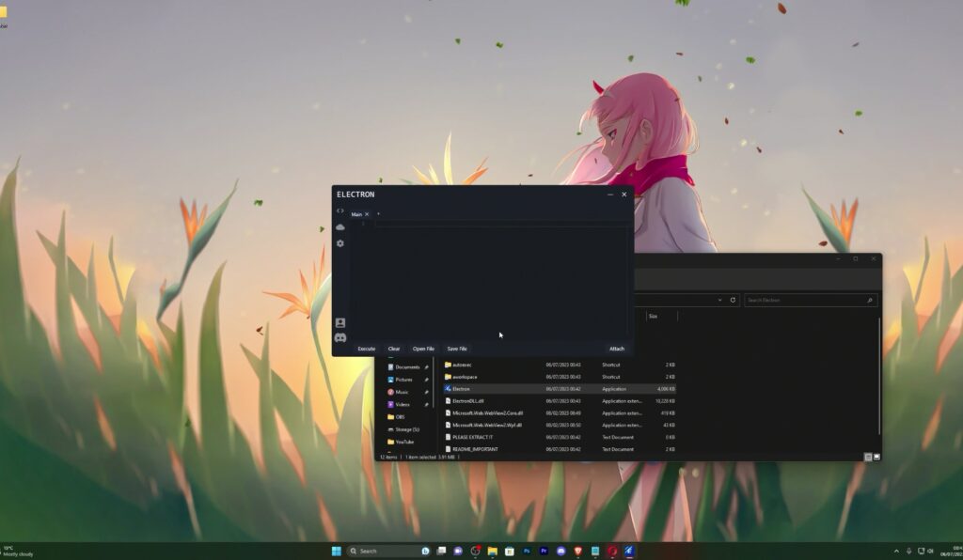Screen dimensions: 963x560
Task: Open the YouTube folder in navigation pane
Action: click(404, 442)
